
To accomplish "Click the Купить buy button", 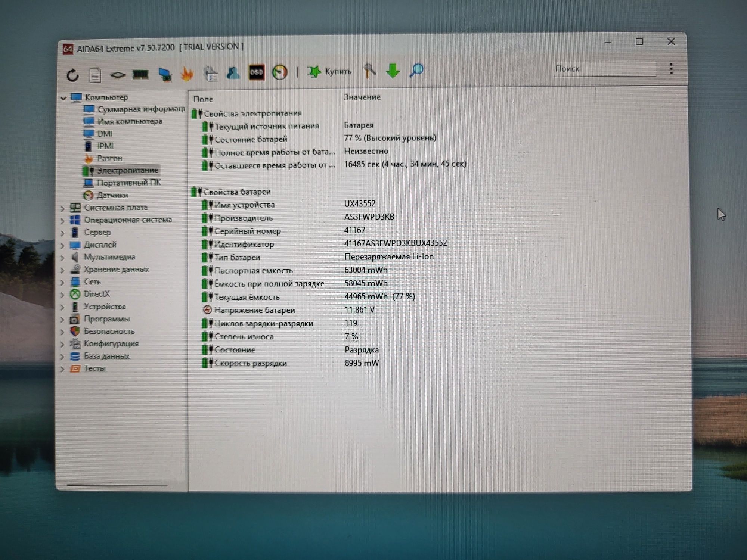I will point(329,71).
